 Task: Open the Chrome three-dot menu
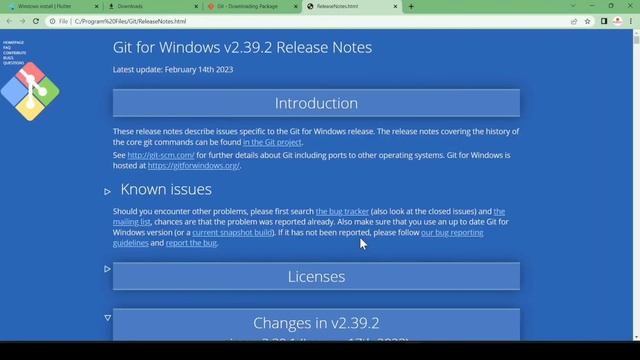tap(631, 21)
